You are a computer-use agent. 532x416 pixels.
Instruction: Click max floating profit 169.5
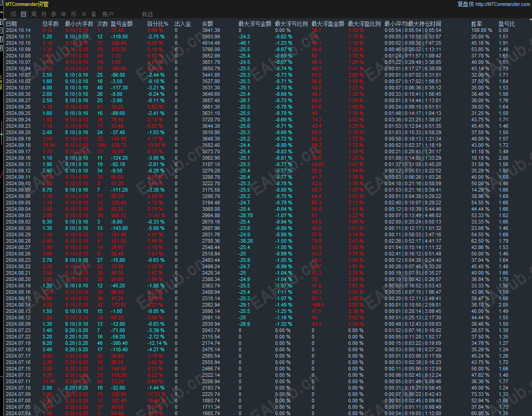coord(318,305)
